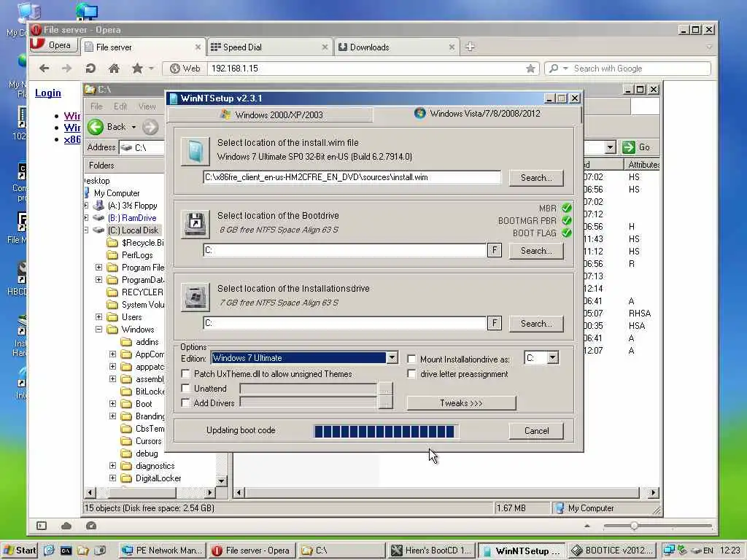Screen dimensions: 747x560
Task: Follow the Login link
Action: pyautogui.click(x=47, y=93)
